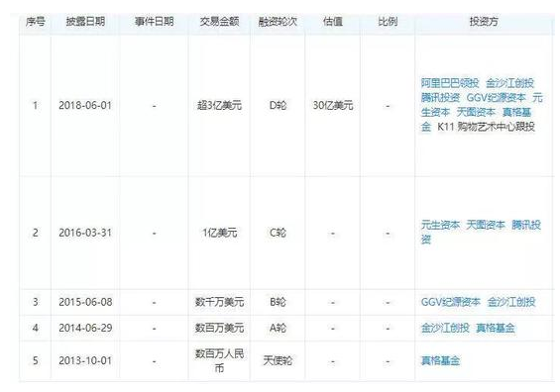The height and width of the screenshot is (392, 560).
Task: Click the 30亿美元 valuation cell
Action: pos(332,105)
